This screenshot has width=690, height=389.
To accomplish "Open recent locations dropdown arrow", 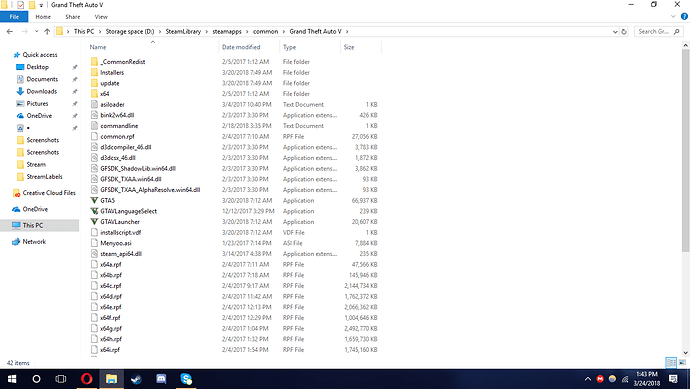I will coord(37,32).
